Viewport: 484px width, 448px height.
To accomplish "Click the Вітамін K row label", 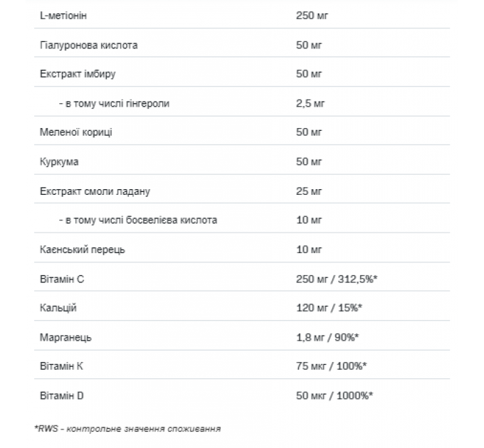I will point(61,366).
